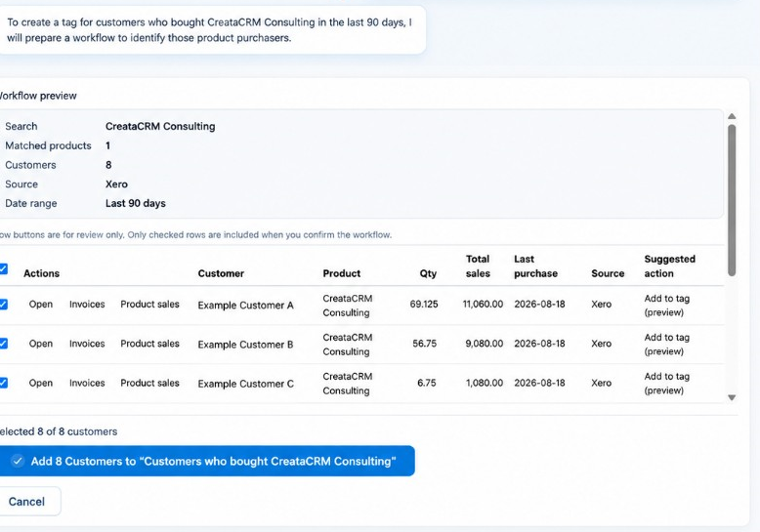Open Example Customer A record
This screenshot has height=532, width=760.
point(41,305)
